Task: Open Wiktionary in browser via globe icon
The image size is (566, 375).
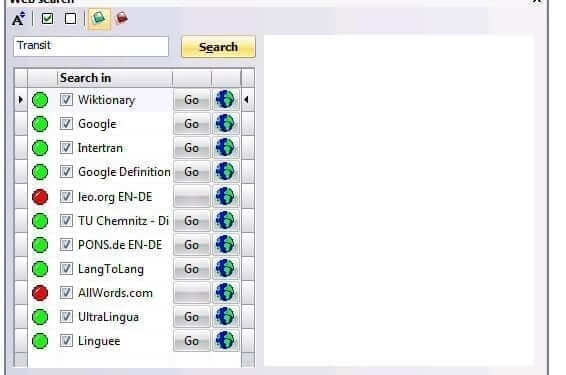Action: coord(225,100)
